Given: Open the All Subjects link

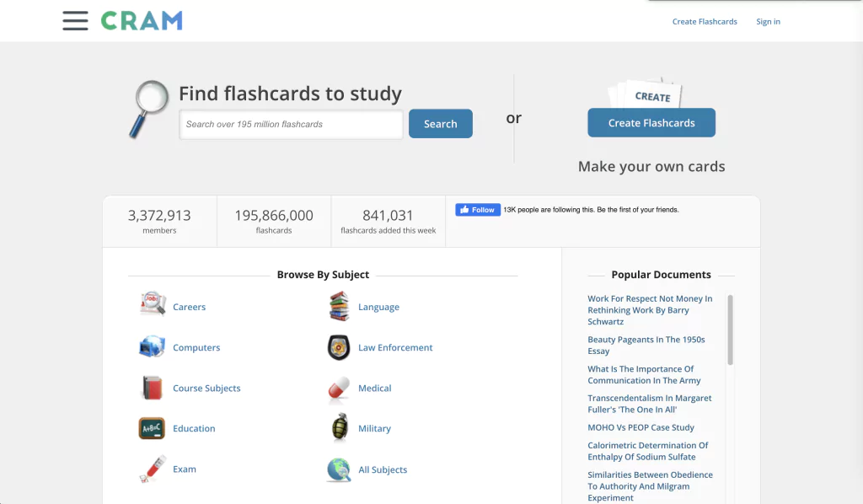Looking at the screenshot, I should (383, 470).
